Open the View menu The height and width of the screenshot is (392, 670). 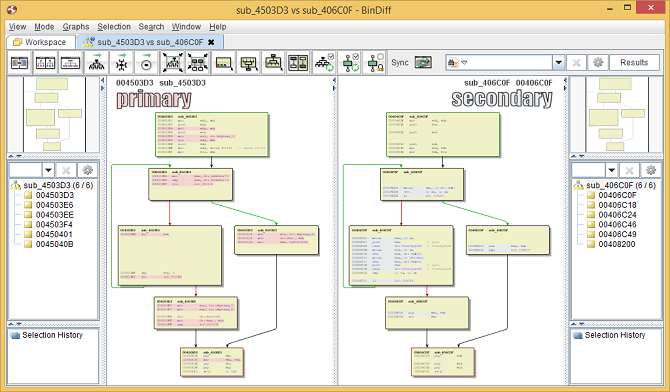(18, 27)
